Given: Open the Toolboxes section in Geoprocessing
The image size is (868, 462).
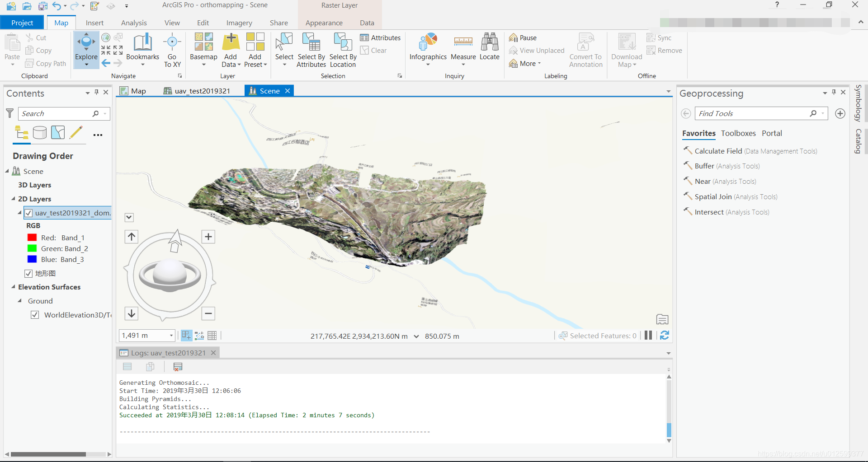Looking at the screenshot, I should (x=738, y=133).
